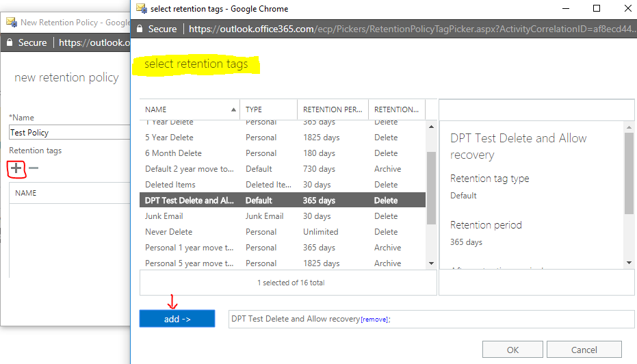
Task: Click the details pane scrollbar down arrow
Action: 629,263
